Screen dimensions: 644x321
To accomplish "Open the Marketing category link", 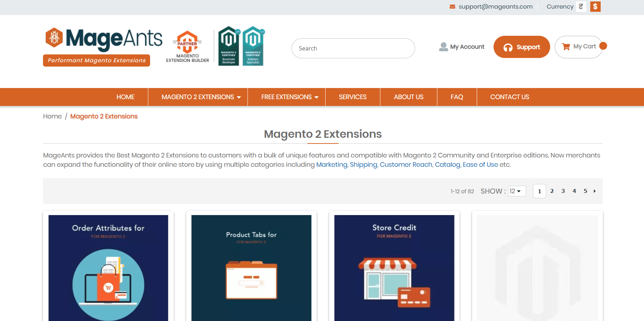I will click(332, 165).
